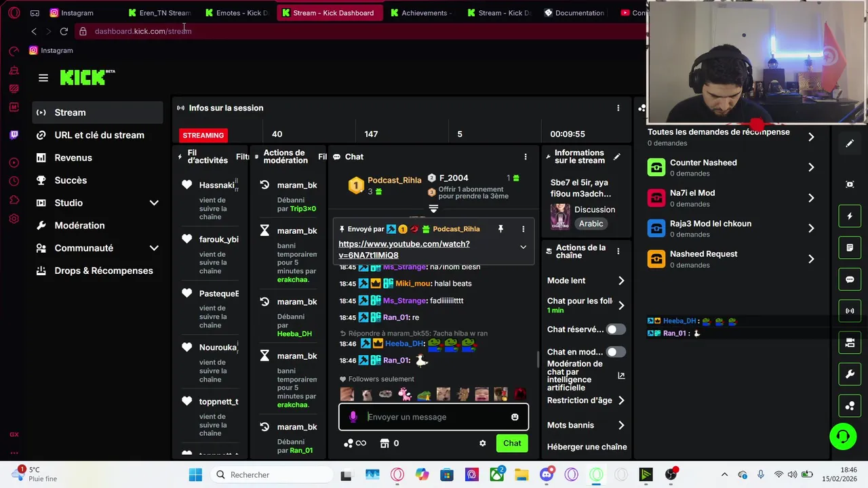868x488 pixels.
Task: Click the lightning bolt icon right toolbar
Action: (x=850, y=216)
